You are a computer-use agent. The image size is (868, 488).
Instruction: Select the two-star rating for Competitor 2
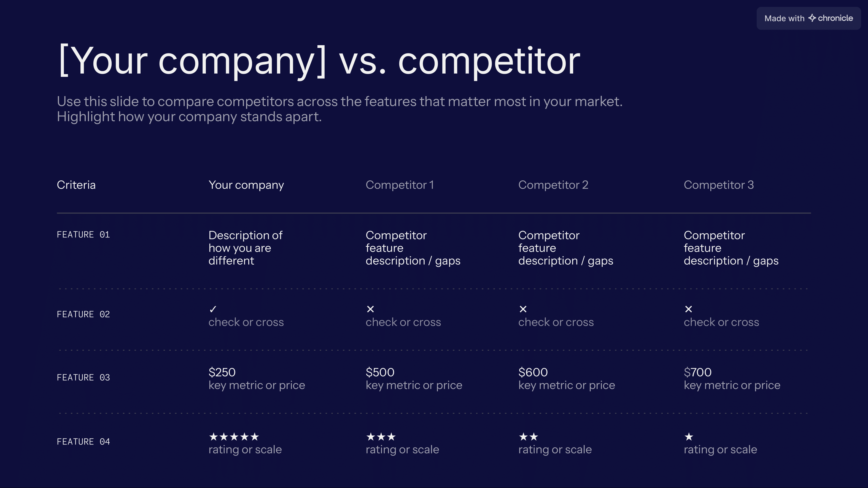tap(528, 437)
